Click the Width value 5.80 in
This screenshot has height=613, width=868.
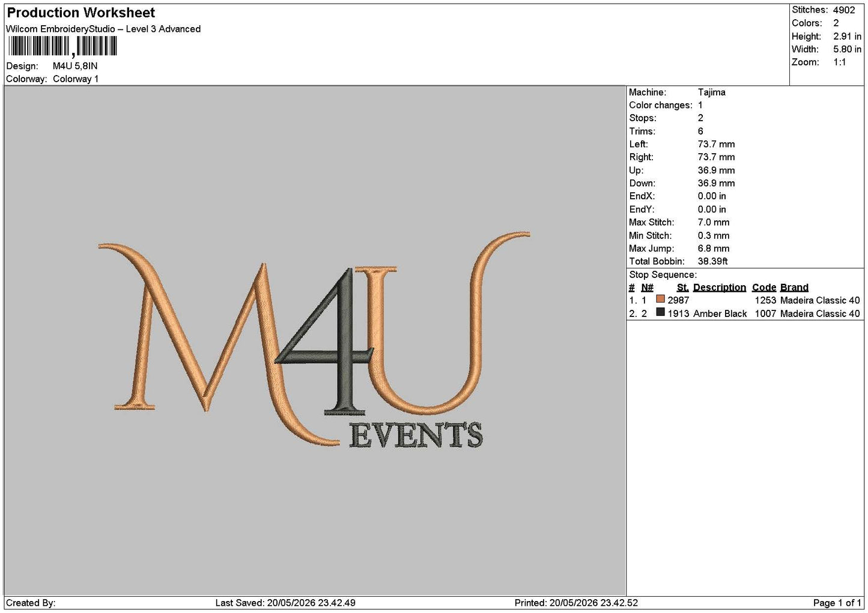pos(847,49)
